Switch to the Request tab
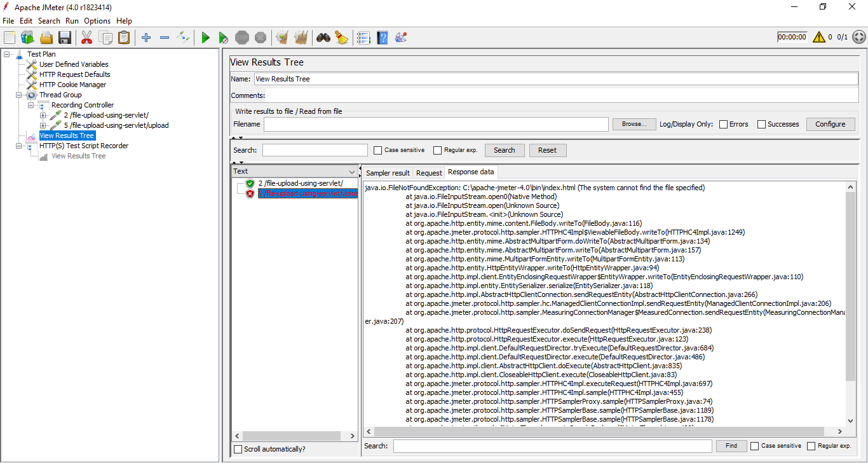Image resolution: width=868 pixels, height=463 pixels. [429, 173]
